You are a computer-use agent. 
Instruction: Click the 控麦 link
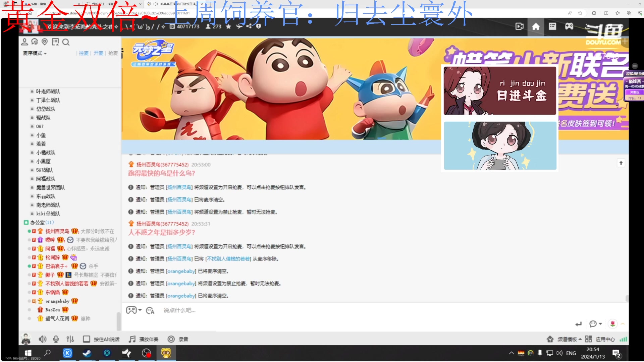[84, 53]
